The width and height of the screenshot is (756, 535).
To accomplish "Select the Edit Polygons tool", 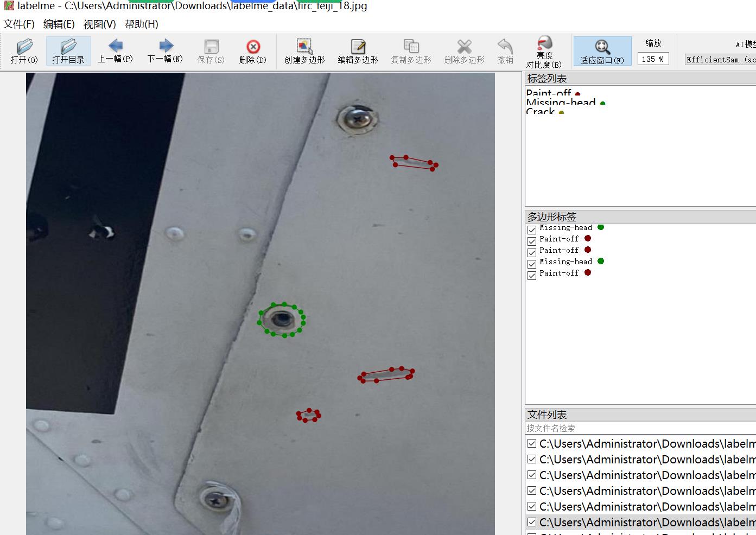I will pyautogui.click(x=358, y=52).
